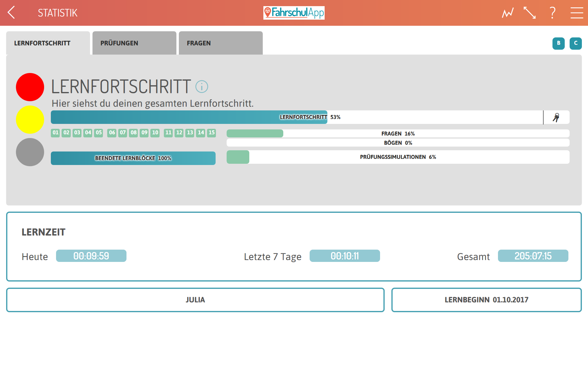Click the Prüfungssimulationen 6% bar
The width and height of the screenshot is (588, 368).
tap(398, 157)
